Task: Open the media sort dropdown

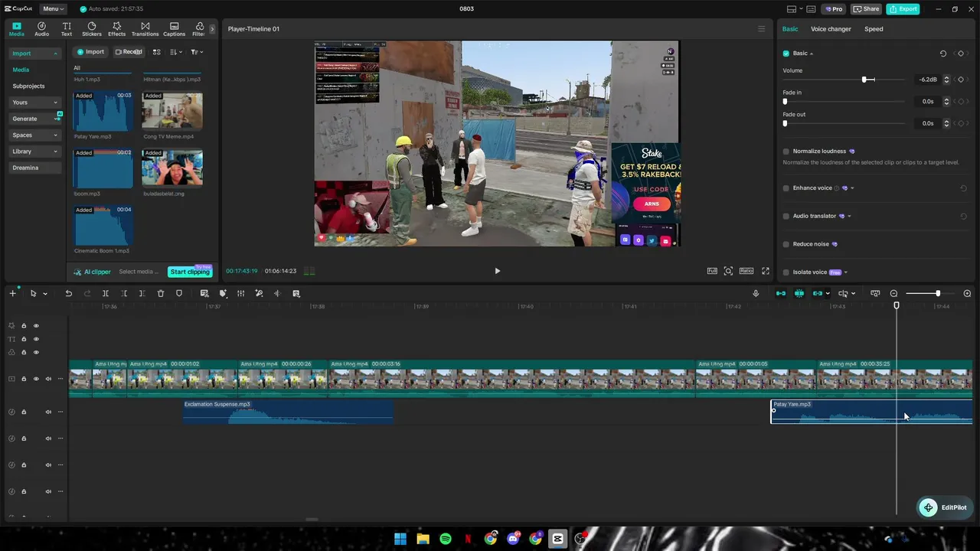Action: pyautogui.click(x=176, y=52)
